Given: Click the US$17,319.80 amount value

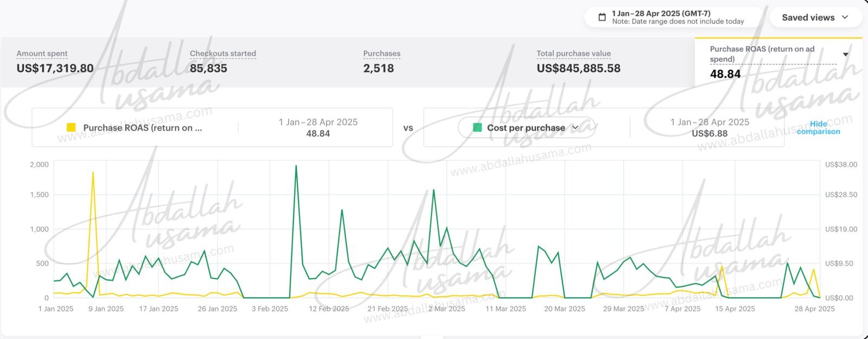Looking at the screenshot, I should (55, 68).
